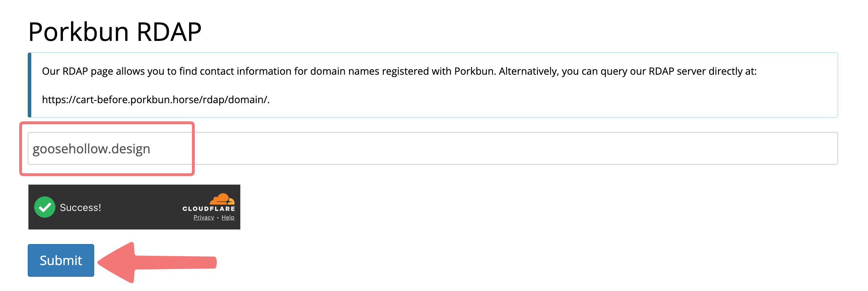
Task: Click the orange Cloudflare cloud logo
Action: click(222, 199)
